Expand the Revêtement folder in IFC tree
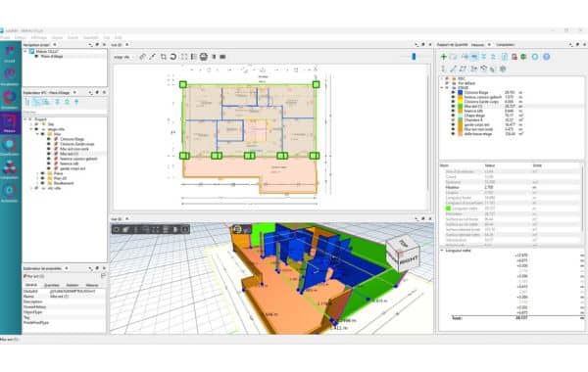Image resolution: width=588 pixels, height=372 pixels. pos(37,183)
